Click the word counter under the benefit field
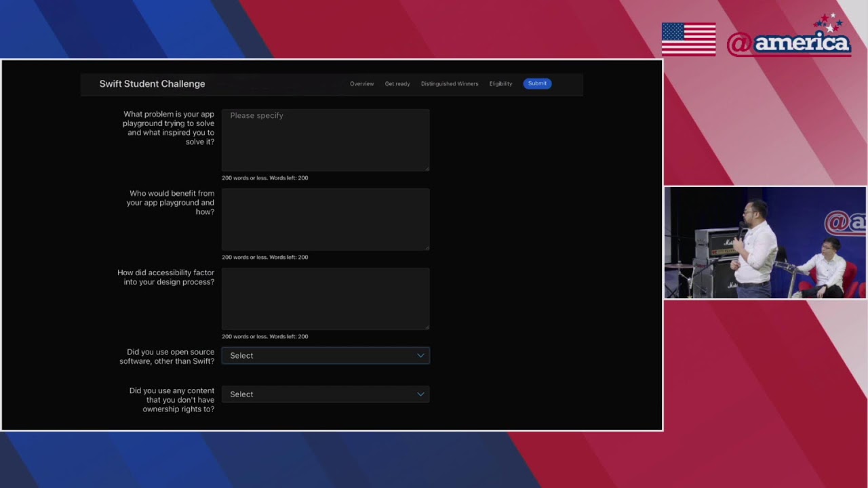Screen dimensions: 868x488 click(x=264, y=258)
